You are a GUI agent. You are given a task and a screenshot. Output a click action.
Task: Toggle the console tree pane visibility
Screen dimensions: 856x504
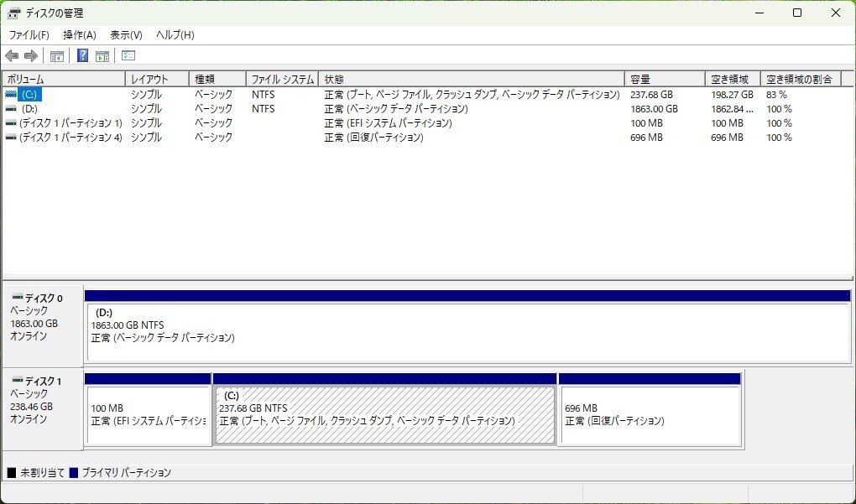[x=56, y=55]
